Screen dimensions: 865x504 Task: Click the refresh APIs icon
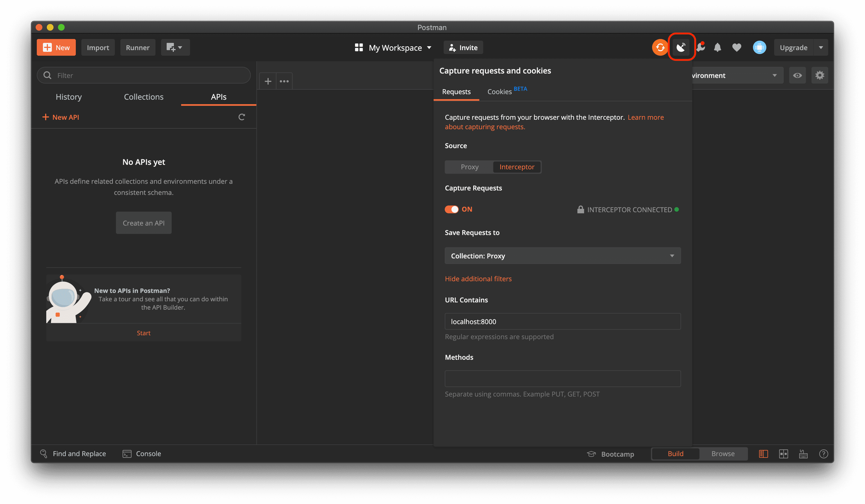click(242, 117)
